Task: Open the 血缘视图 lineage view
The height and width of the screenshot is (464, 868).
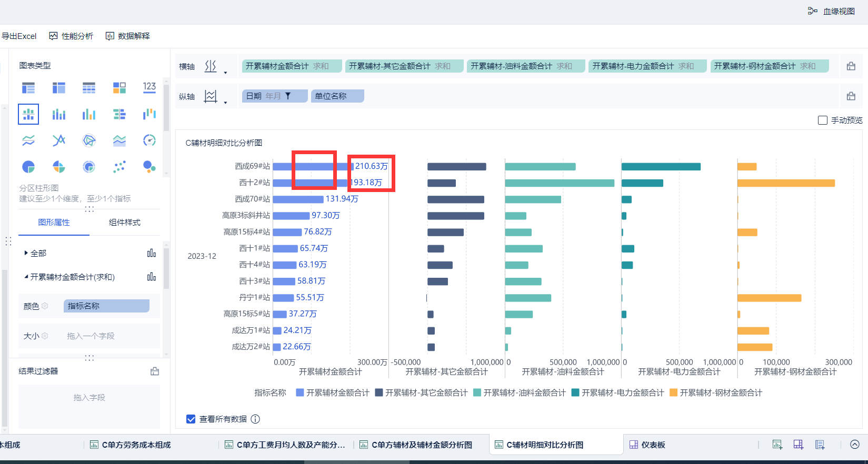Action: 831,11
